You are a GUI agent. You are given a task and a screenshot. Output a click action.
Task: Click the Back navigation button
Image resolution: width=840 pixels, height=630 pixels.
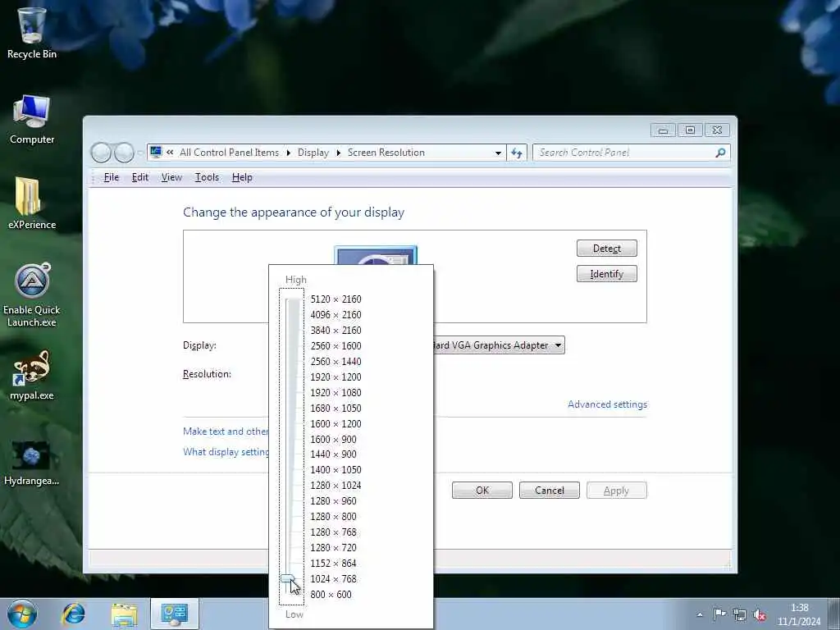click(101, 153)
